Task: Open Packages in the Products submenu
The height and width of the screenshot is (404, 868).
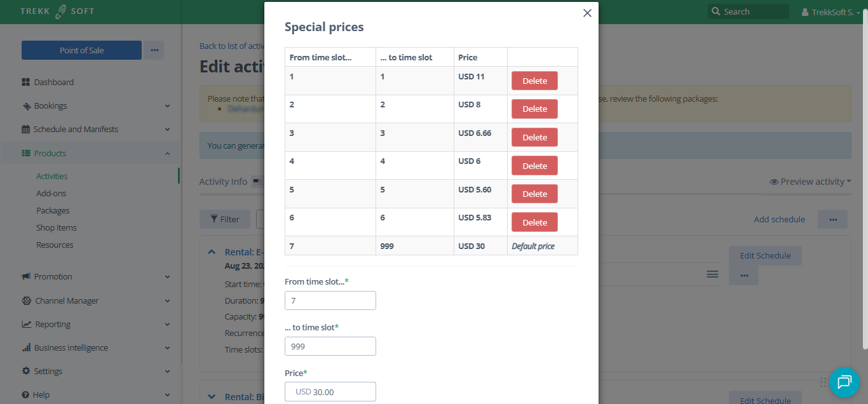Action: [53, 211]
